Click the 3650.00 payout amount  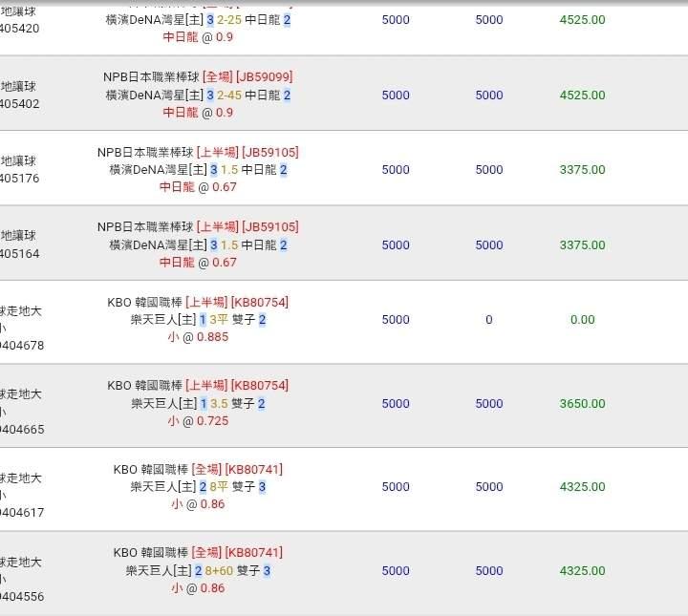pyautogui.click(x=582, y=404)
